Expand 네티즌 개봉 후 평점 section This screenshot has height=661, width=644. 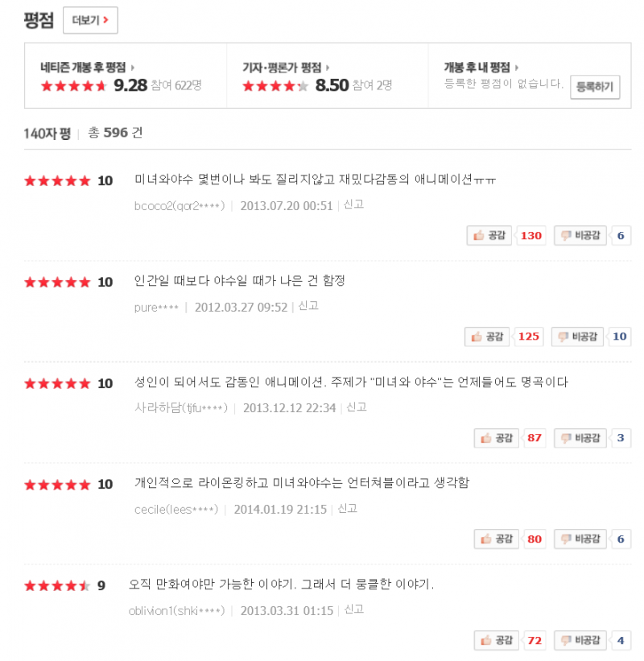tap(87, 68)
